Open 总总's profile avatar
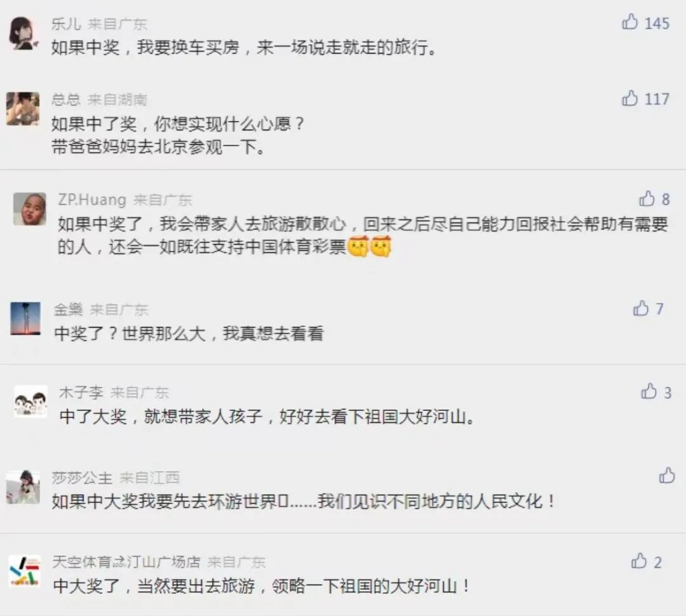Screen dimensions: 686x616 tap(23, 109)
